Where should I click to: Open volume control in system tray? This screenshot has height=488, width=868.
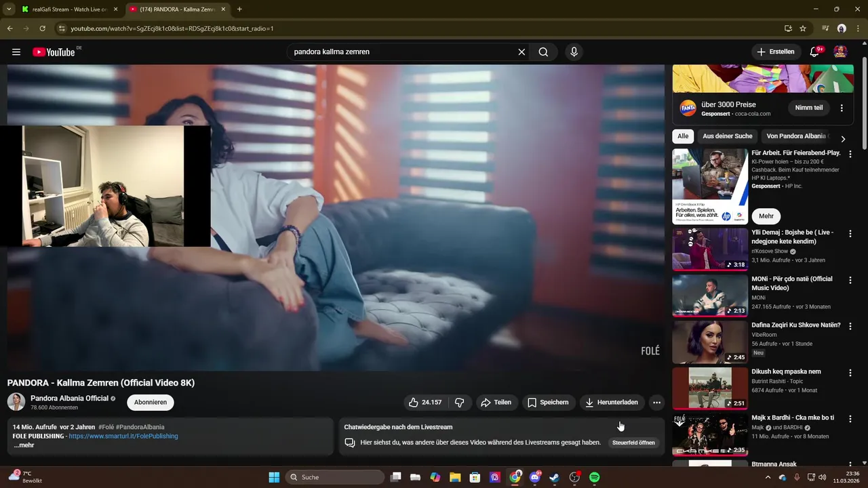(823, 477)
